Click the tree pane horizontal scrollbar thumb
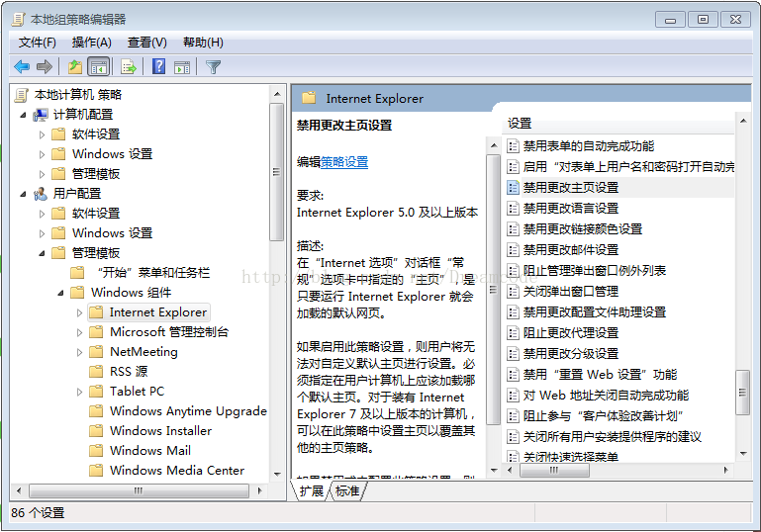Image resolution: width=761 pixels, height=532 pixels. click(x=139, y=490)
